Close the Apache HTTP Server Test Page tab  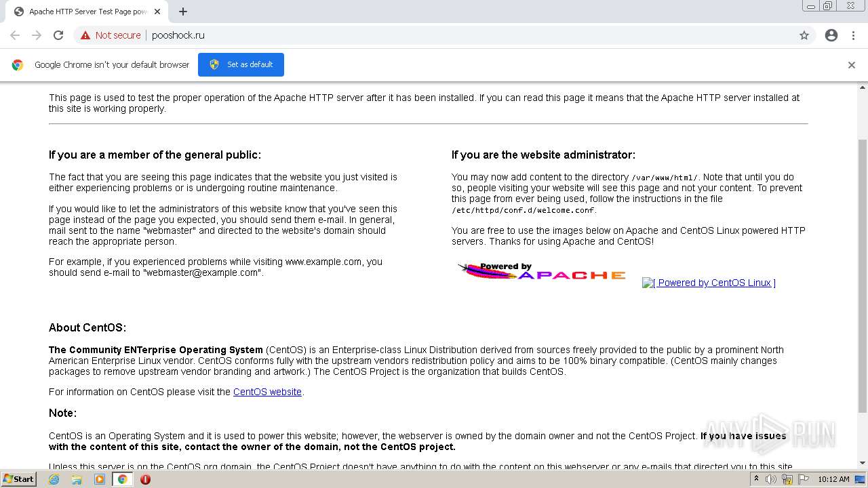(157, 12)
